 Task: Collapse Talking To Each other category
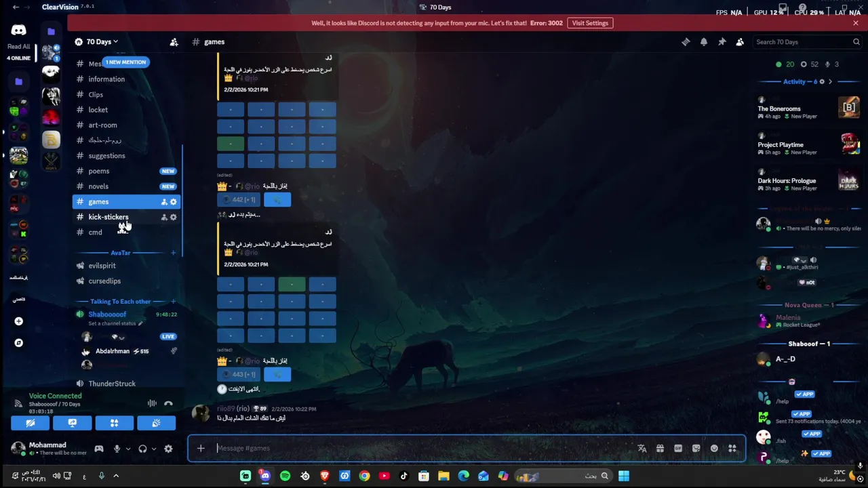coord(120,302)
